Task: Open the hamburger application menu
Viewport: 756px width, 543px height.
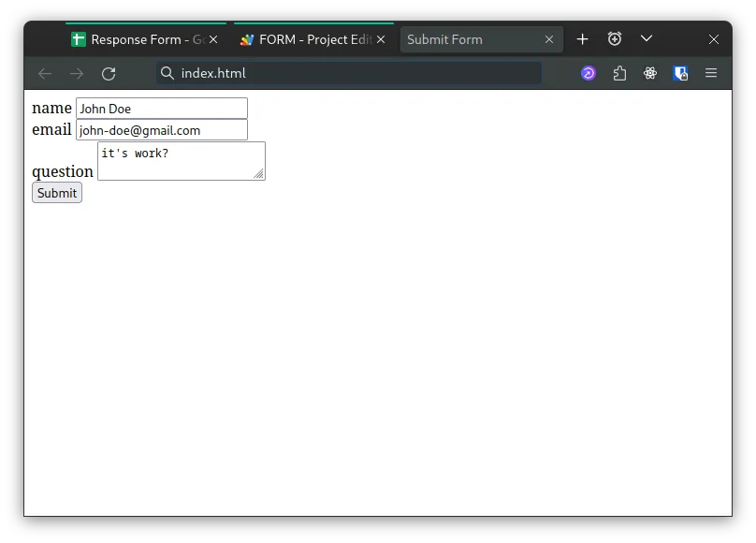Action: coord(711,73)
